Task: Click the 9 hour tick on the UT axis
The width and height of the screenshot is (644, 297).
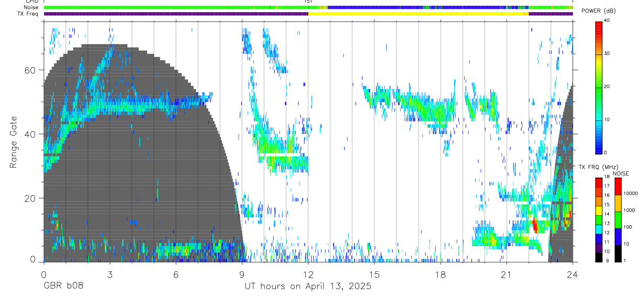Action: point(242,274)
